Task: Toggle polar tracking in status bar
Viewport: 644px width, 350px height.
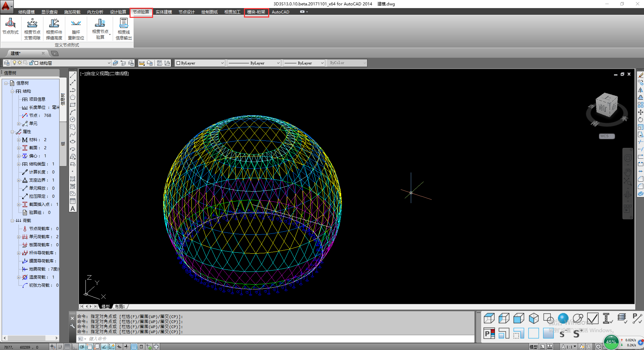Action: click(82, 347)
